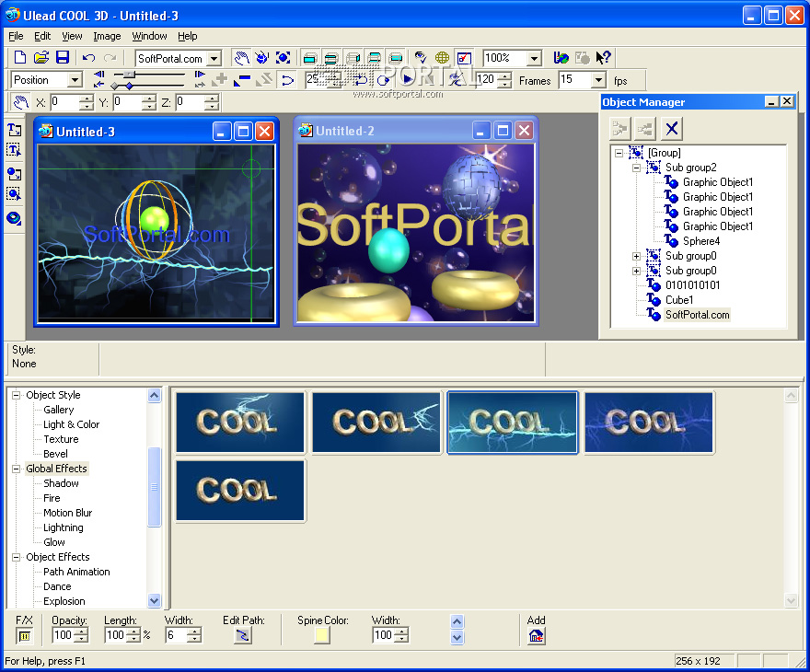810x672 pixels.
Task: Open the 100% zoom dropdown
Action: [535, 58]
